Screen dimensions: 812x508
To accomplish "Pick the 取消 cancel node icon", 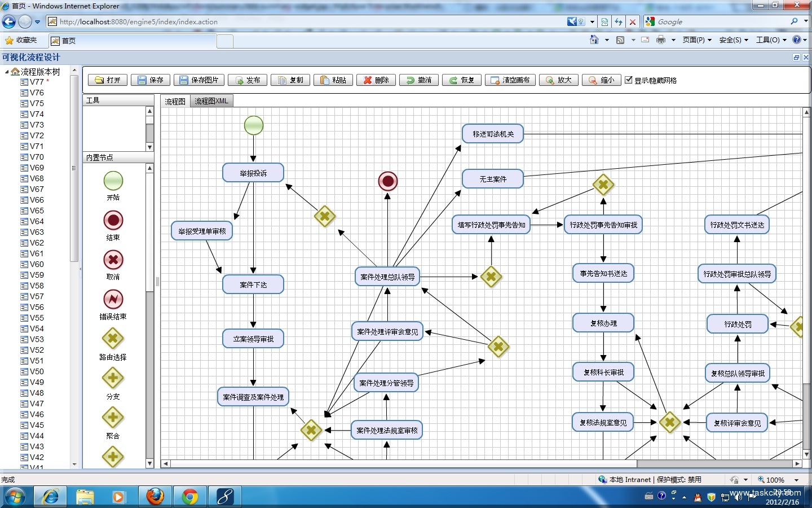I will [x=113, y=260].
